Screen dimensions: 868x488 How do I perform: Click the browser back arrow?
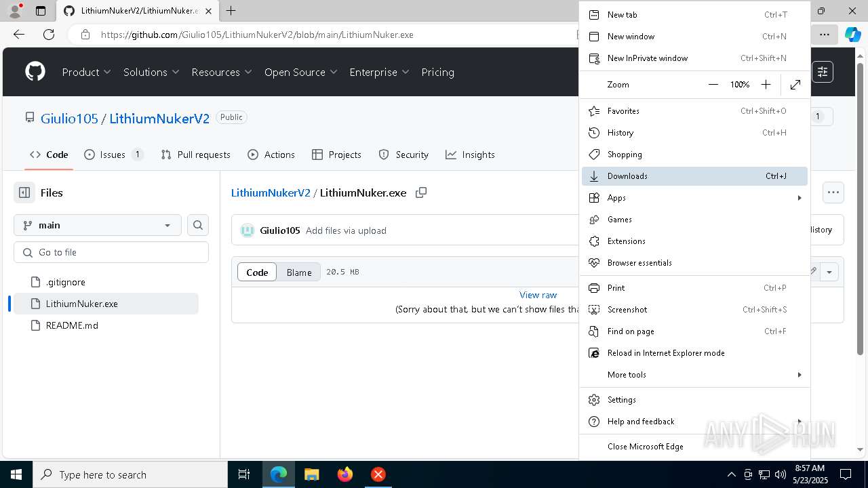pyautogui.click(x=19, y=35)
